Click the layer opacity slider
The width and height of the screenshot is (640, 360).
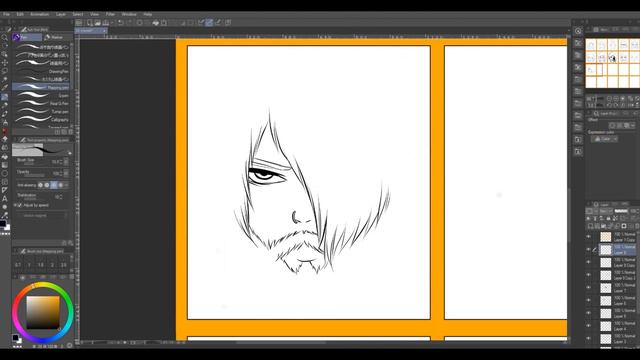(x=621, y=211)
